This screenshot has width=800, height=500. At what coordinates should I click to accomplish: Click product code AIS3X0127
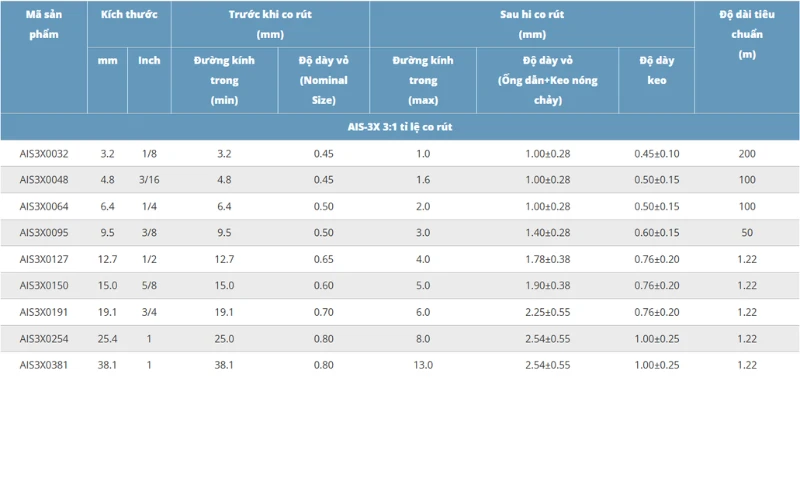(x=44, y=259)
